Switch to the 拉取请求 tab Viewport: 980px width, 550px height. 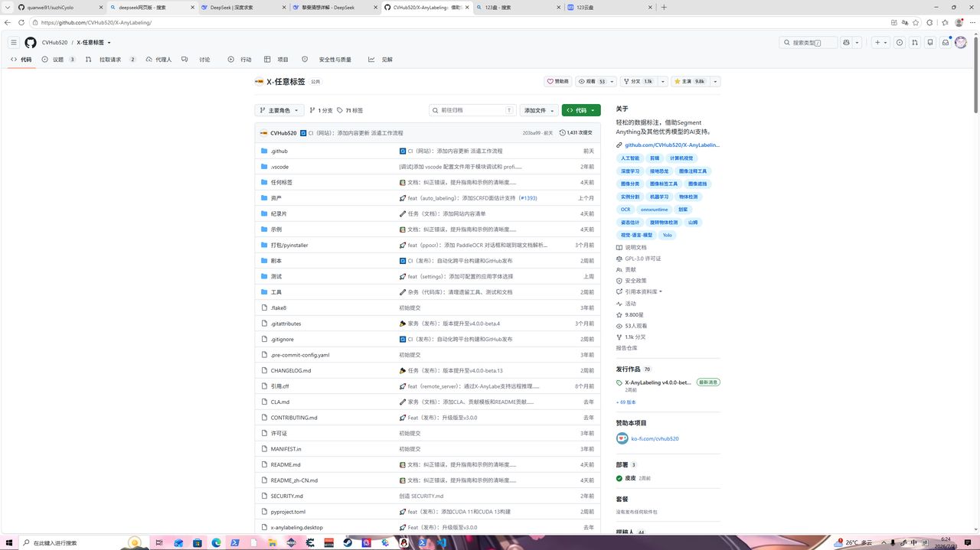point(110,59)
